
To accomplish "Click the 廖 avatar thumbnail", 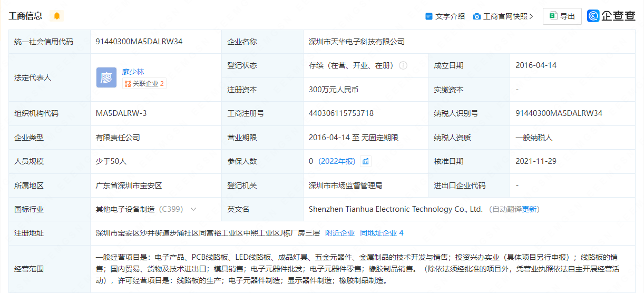I will click(106, 77).
